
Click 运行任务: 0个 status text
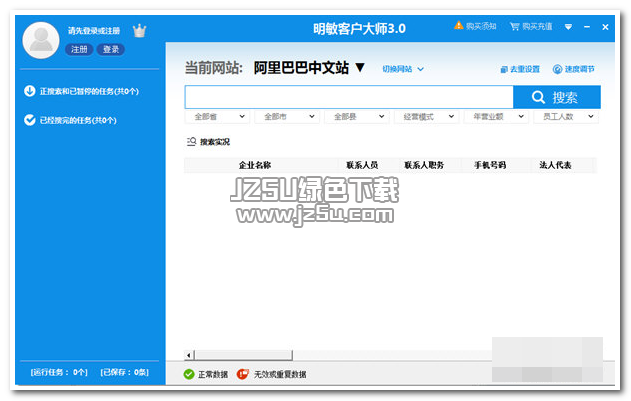click(x=59, y=372)
